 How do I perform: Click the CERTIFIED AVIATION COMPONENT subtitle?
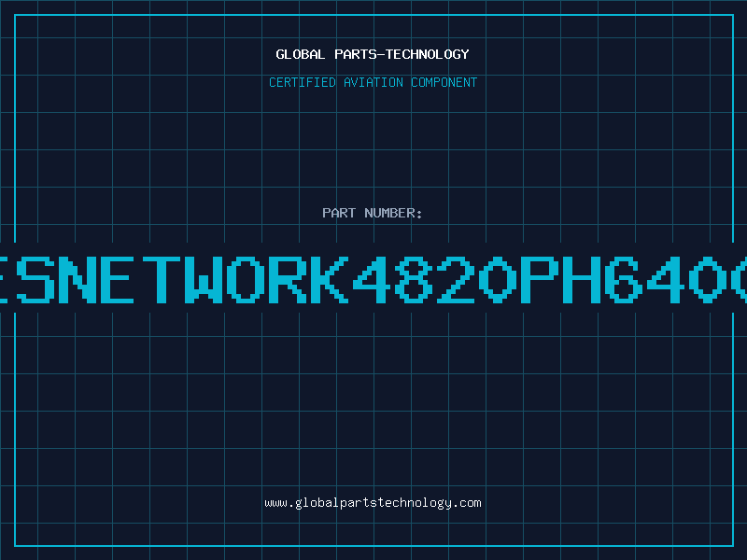pyautogui.click(x=373, y=82)
